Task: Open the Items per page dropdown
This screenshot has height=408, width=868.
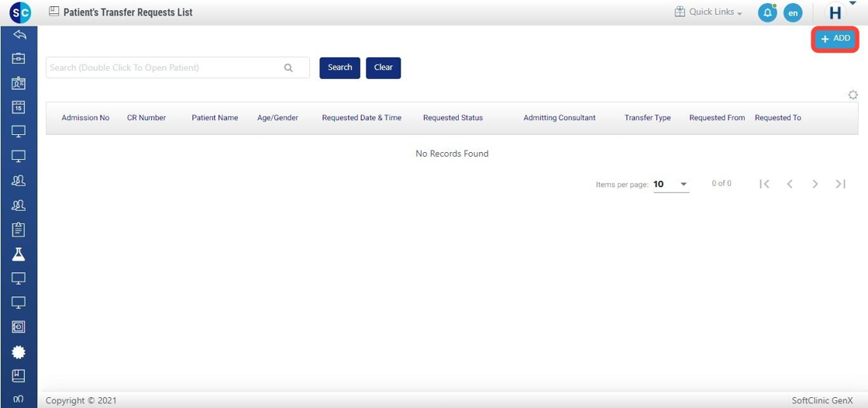Action: pyautogui.click(x=671, y=185)
